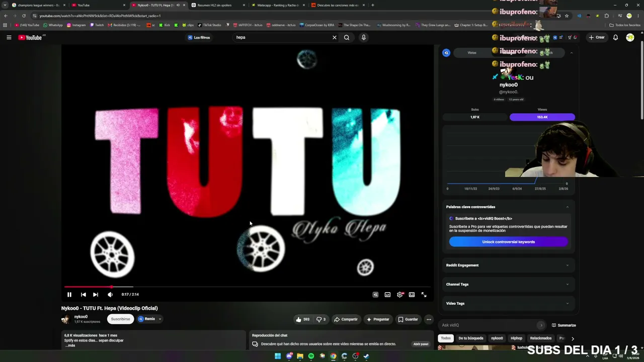The height and width of the screenshot is (362, 644).
Task: Enter fullscreen mode
Action: (424, 295)
